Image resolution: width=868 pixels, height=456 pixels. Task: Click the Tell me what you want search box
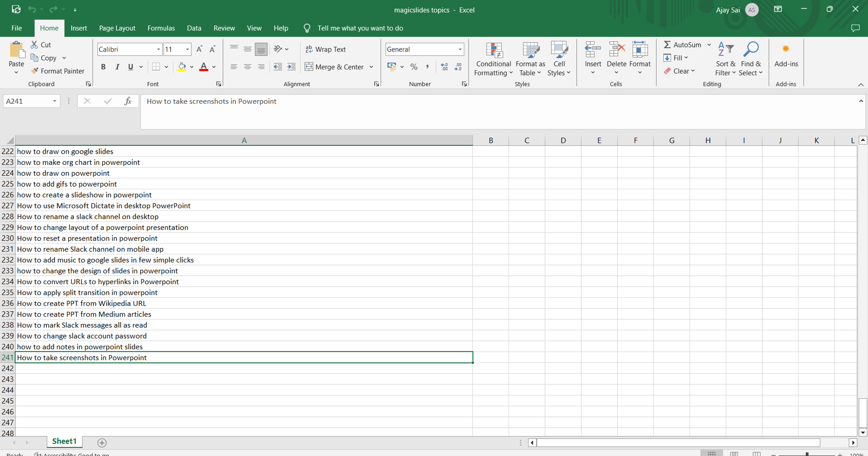click(x=360, y=28)
